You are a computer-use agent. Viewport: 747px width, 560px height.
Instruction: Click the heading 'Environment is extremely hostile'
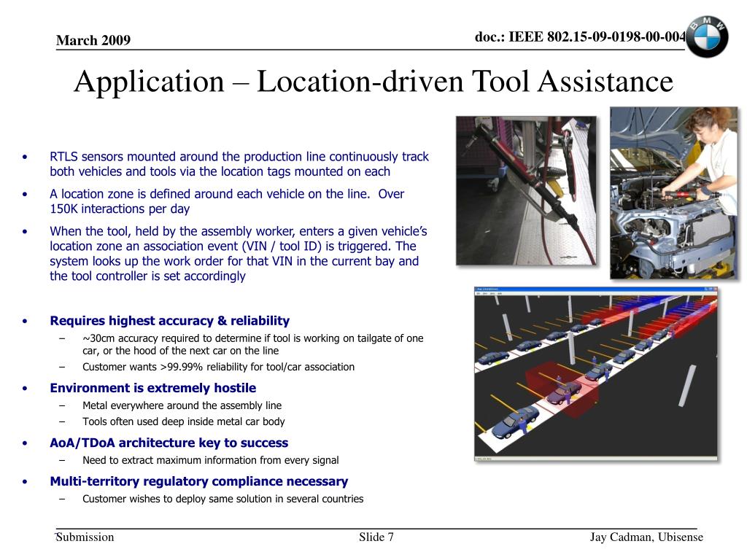153,388
